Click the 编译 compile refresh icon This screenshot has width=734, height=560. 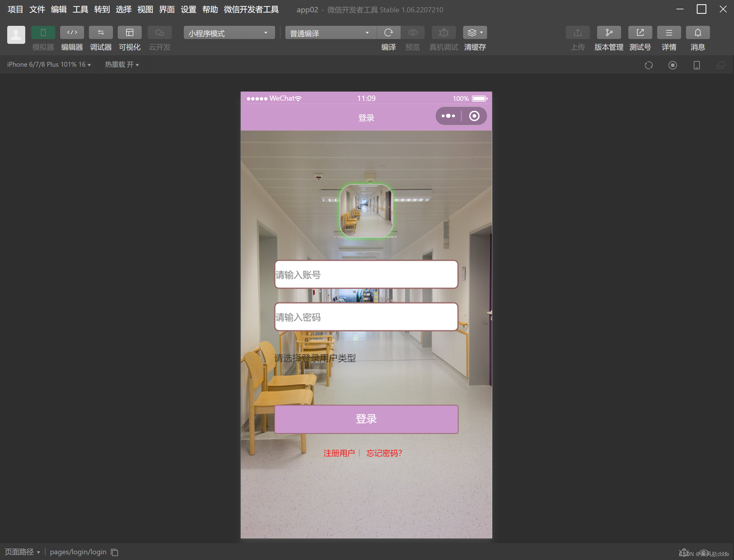[x=388, y=33]
